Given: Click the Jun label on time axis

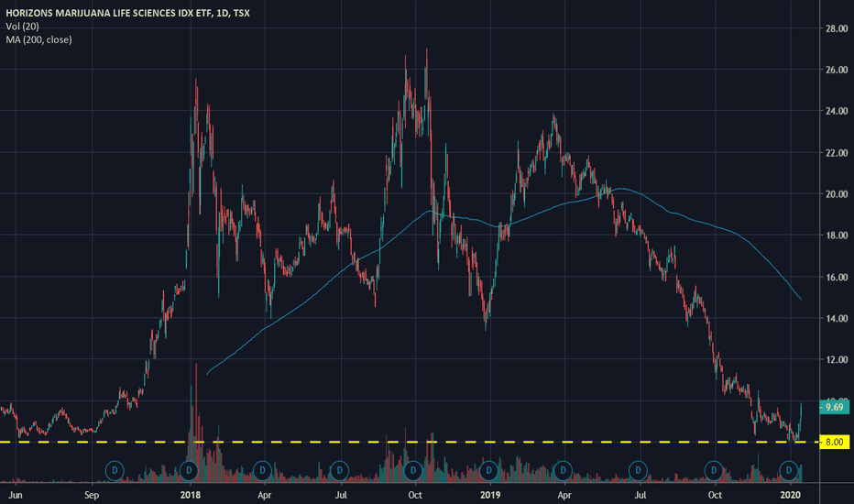Looking at the screenshot, I should click(x=16, y=495).
